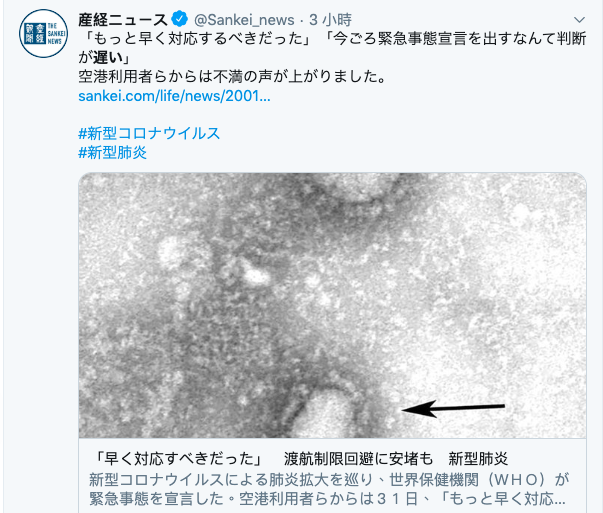Open hashtag #新型コロナウイルス
The width and height of the screenshot is (603, 513).
(149, 133)
